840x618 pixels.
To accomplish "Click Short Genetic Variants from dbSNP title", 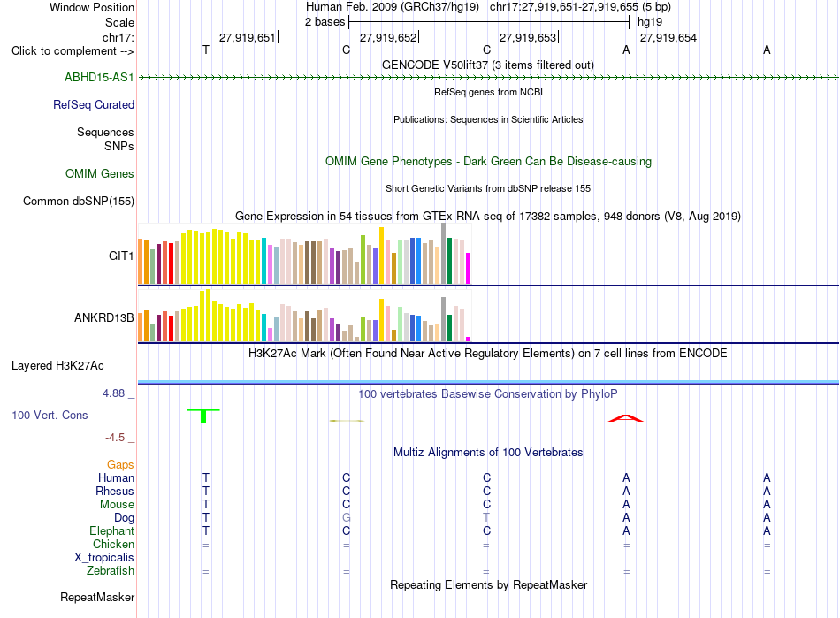I will pos(487,188).
